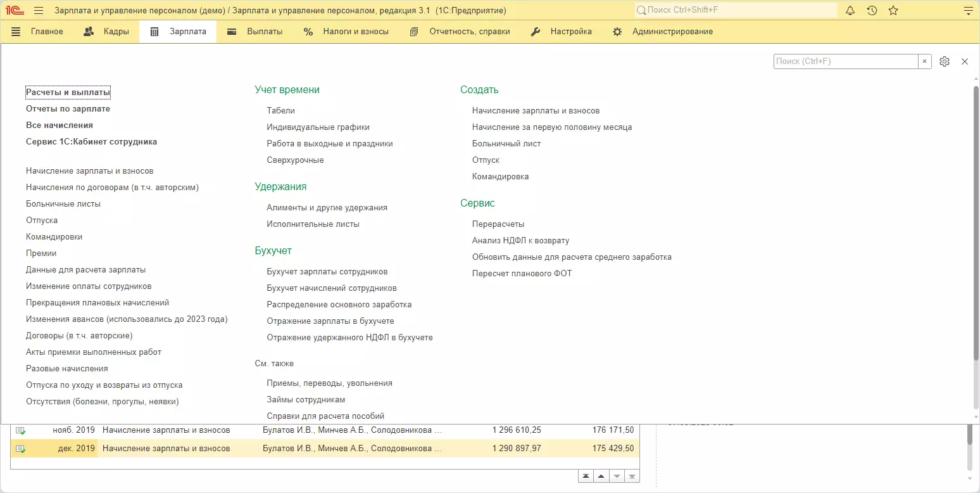
Task: Open Начисления по договорам (в т.ч. авторским)
Action: coord(112,188)
